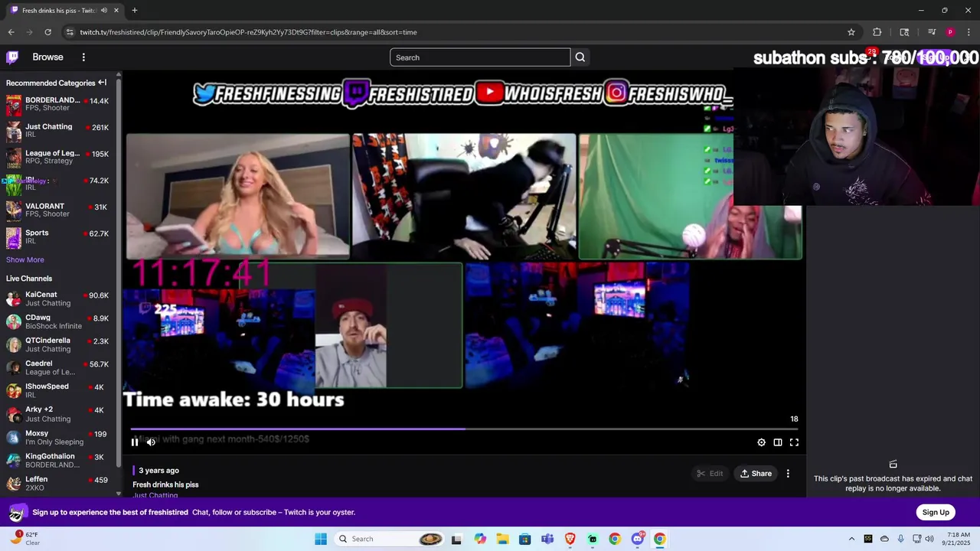Open Microsoft Store from the taskbar

pos(525,539)
